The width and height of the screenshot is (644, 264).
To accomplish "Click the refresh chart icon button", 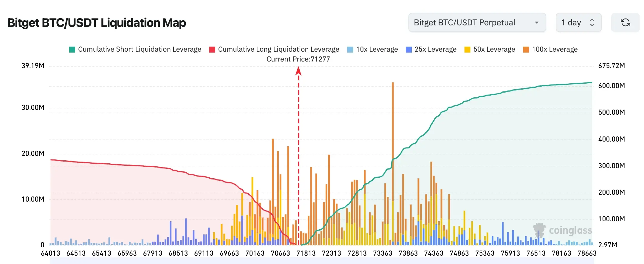I will (625, 22).
